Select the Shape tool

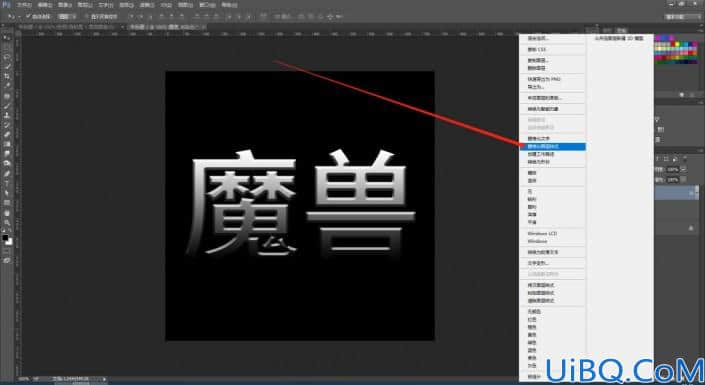point(7,202)
